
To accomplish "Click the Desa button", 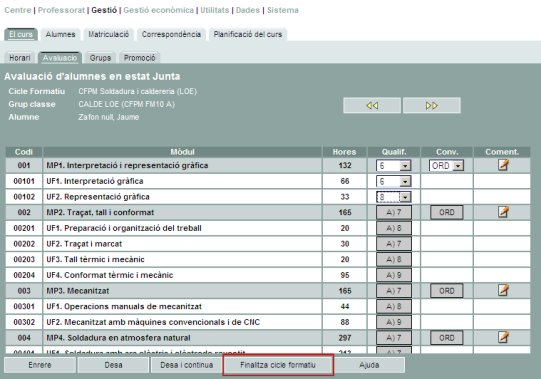I will click(x=113, y=365).
